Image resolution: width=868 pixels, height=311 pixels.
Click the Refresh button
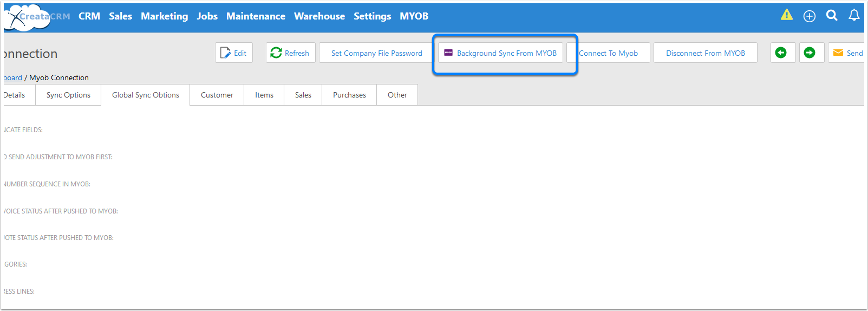[x=291, y=53]
